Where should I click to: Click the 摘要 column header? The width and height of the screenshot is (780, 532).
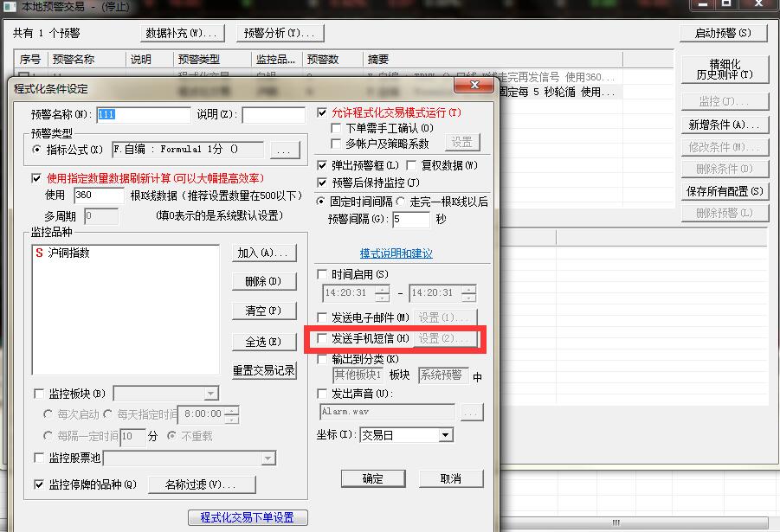coord(378,60)
